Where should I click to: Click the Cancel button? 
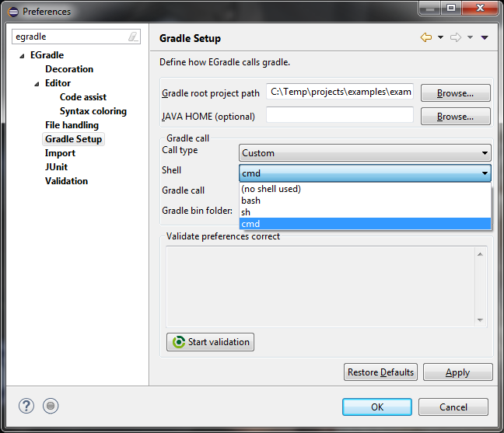(x=453, y=407)
